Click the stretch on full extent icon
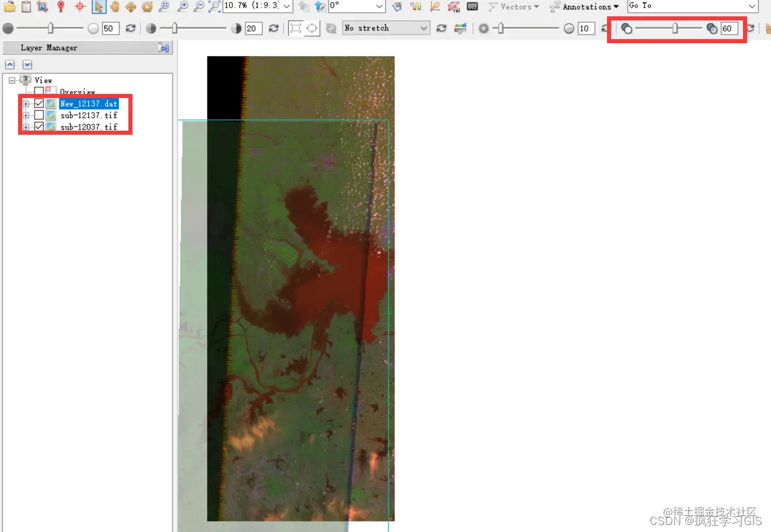Viewport: 771px width, 532px height. 296,28
